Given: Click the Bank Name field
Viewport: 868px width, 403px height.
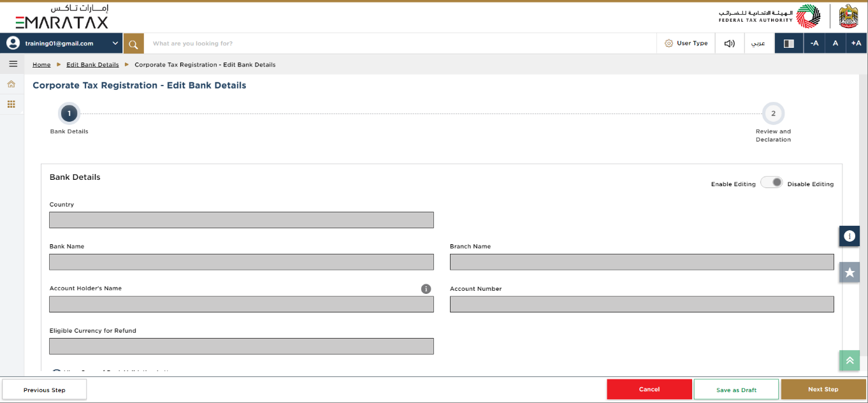Looking at the screenshot, I should [242, 262].
